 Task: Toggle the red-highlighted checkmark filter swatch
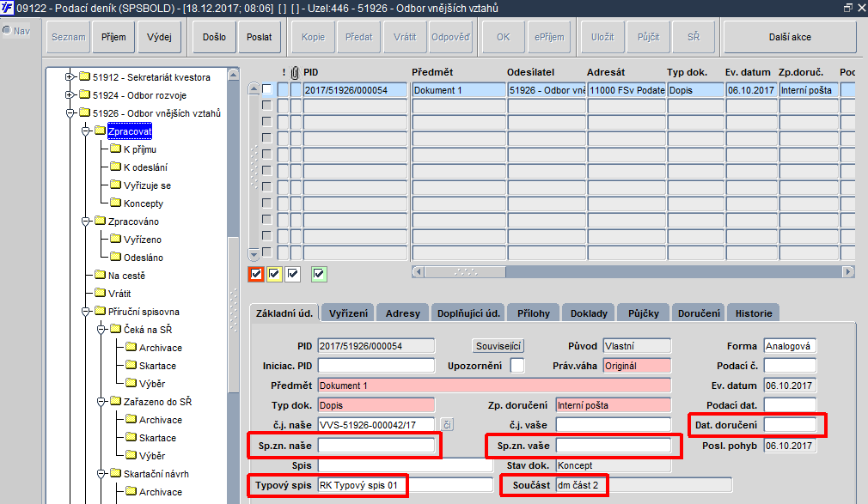click(256, 274)
